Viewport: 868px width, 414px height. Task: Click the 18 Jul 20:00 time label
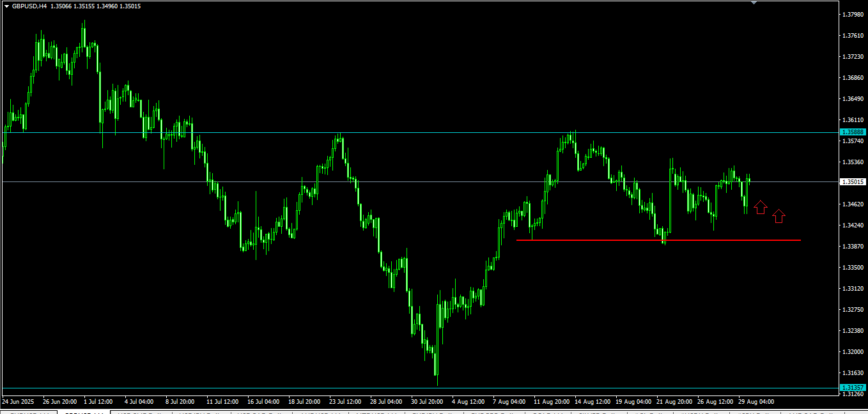(304, 402)
